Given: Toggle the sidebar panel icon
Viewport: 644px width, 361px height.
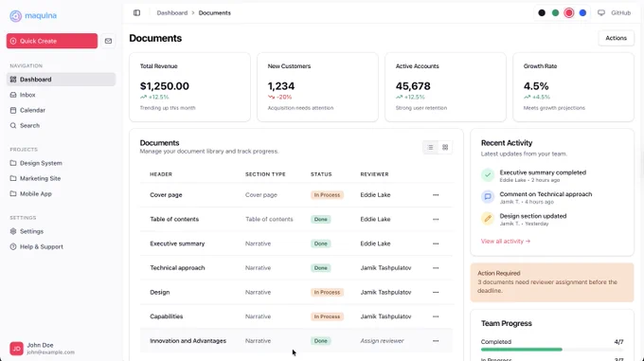Looking at the screenshot, I should click(136, 12).
